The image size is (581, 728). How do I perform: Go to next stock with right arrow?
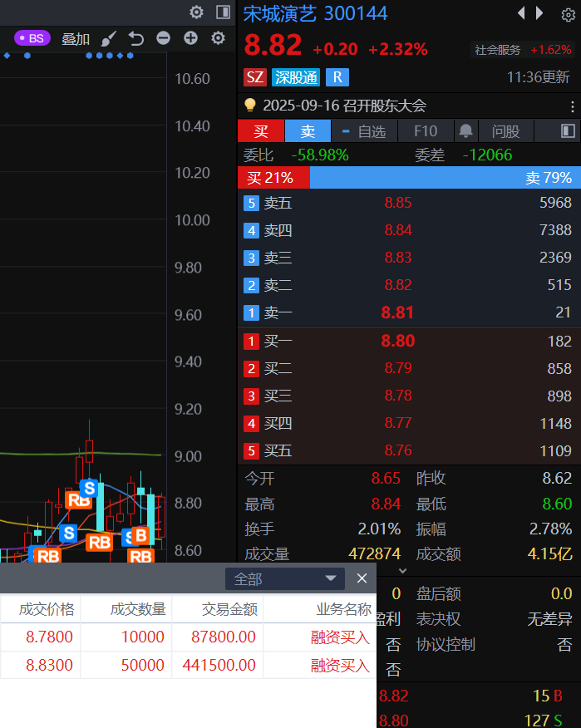coord(539,13)
